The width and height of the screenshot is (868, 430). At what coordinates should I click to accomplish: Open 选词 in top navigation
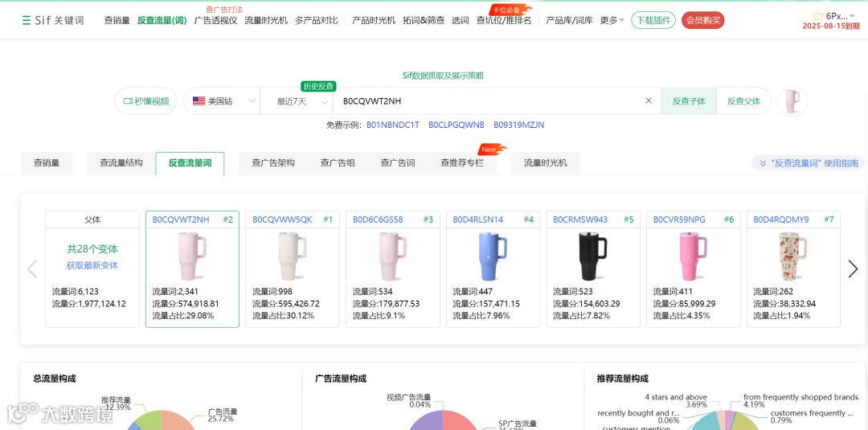(460, 20)
